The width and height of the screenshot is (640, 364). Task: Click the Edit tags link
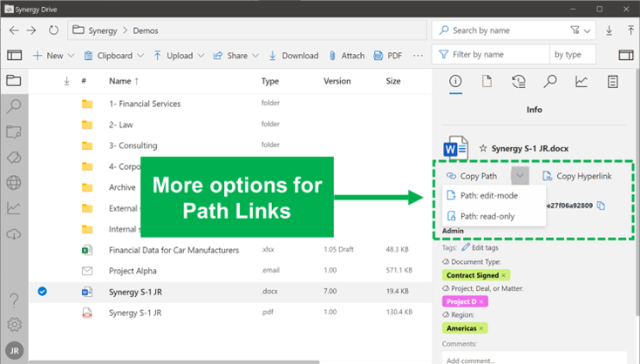480,247
